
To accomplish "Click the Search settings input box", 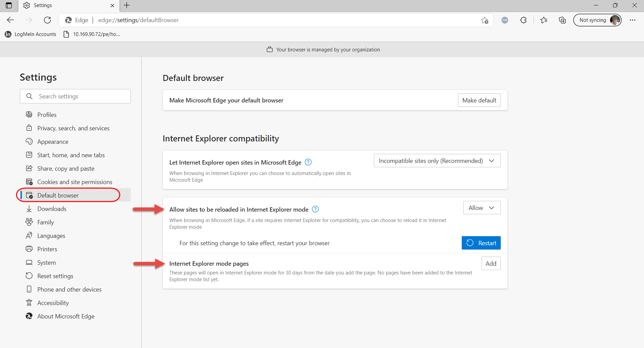I will pos(75,96).
